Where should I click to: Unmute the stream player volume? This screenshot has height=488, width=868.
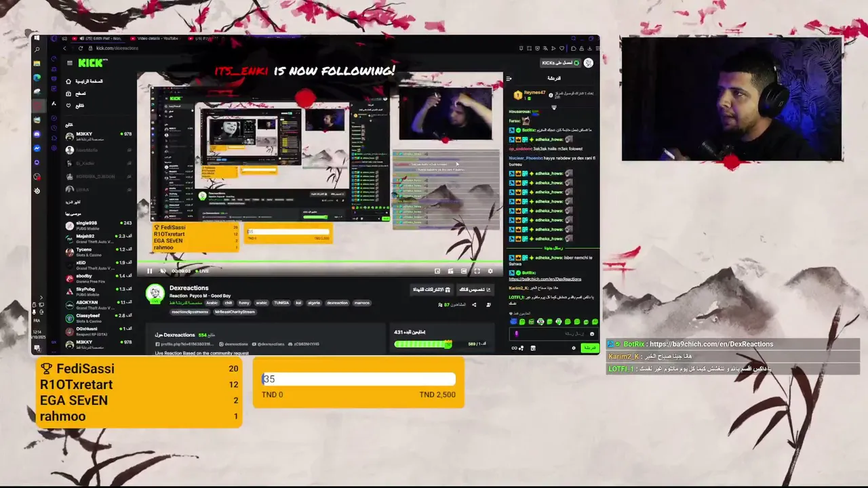coord(163,271)
